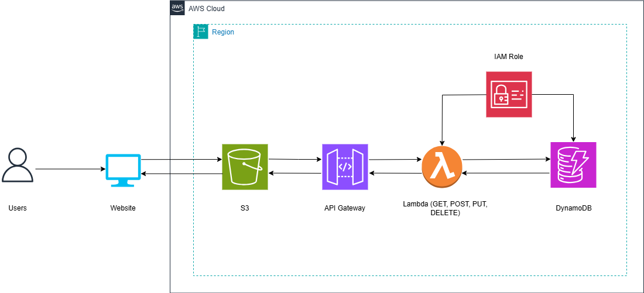Click the AWS logo icon
This screenshot has height=293, width=644.
[177, 8]
